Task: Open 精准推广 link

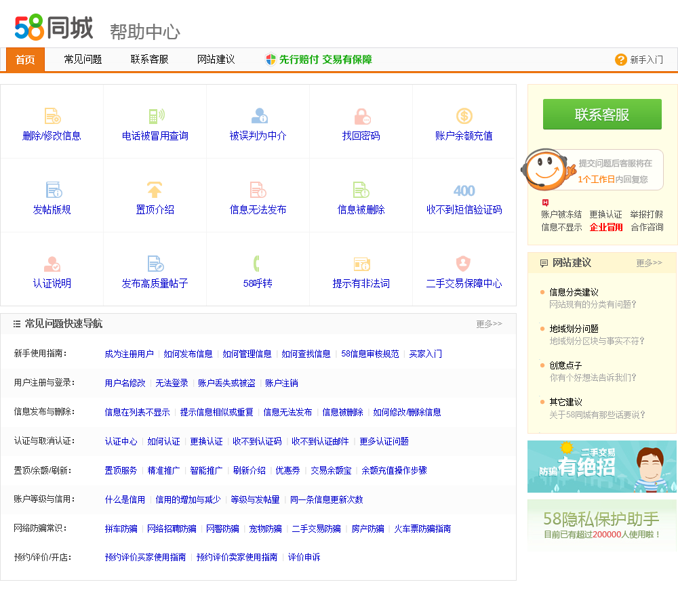Action: click(x=163, y=470)
